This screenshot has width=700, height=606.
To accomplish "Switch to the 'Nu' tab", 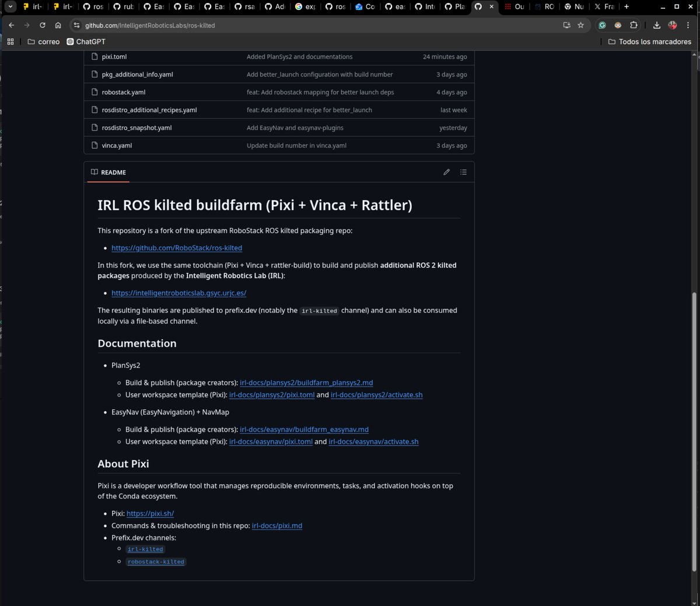I will tap(575, 7).
